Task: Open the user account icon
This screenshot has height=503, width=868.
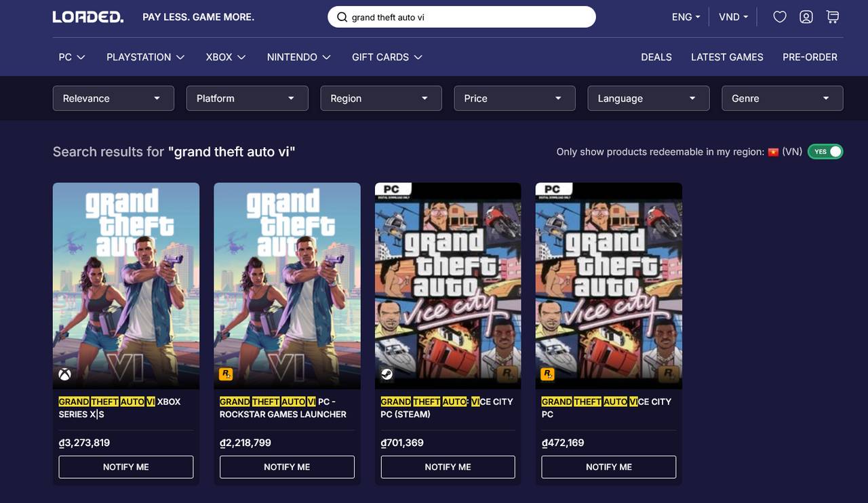Action: pos(806,17)
